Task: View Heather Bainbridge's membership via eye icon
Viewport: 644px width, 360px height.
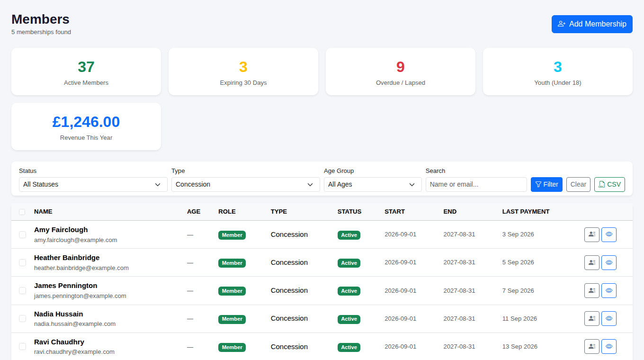Action: pos(609,262)
